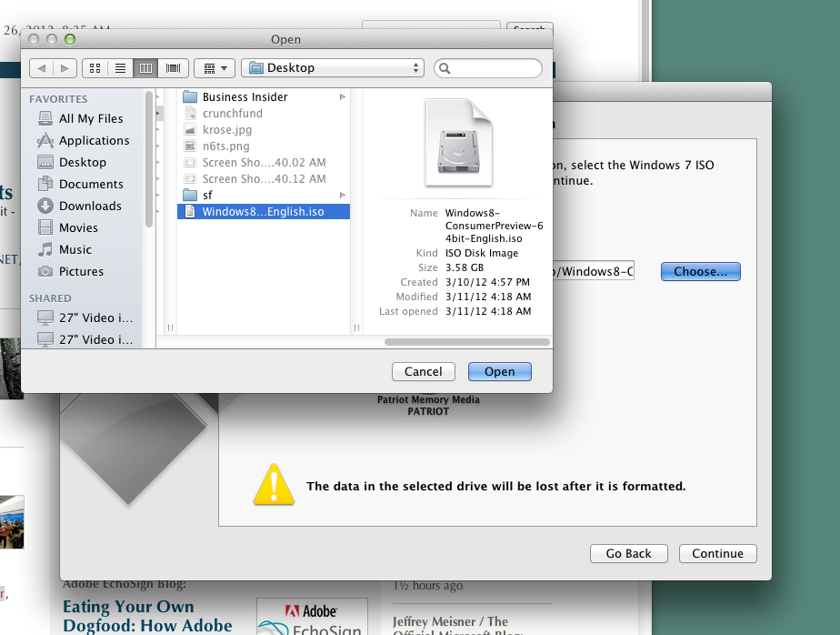This screenshot has width=840, height=635.
Task: Click the FAVORITES sidebar heading
Action: pyautogui.click(x=58, y=99)
